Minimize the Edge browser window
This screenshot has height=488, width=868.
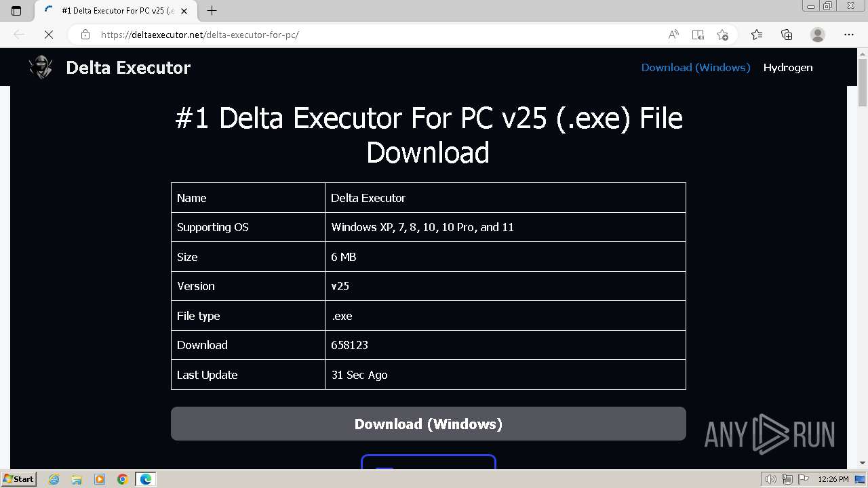click(x=810, y=5)
